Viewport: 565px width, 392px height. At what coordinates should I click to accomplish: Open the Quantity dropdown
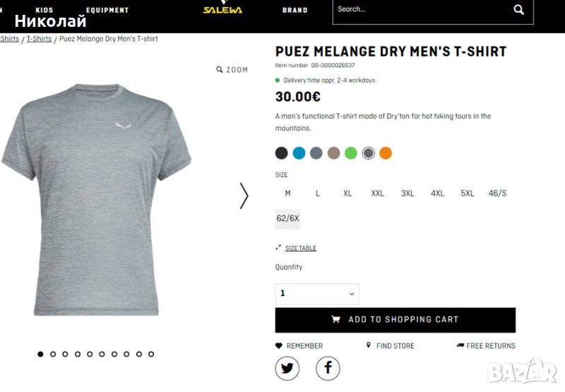tap(317, 294)
